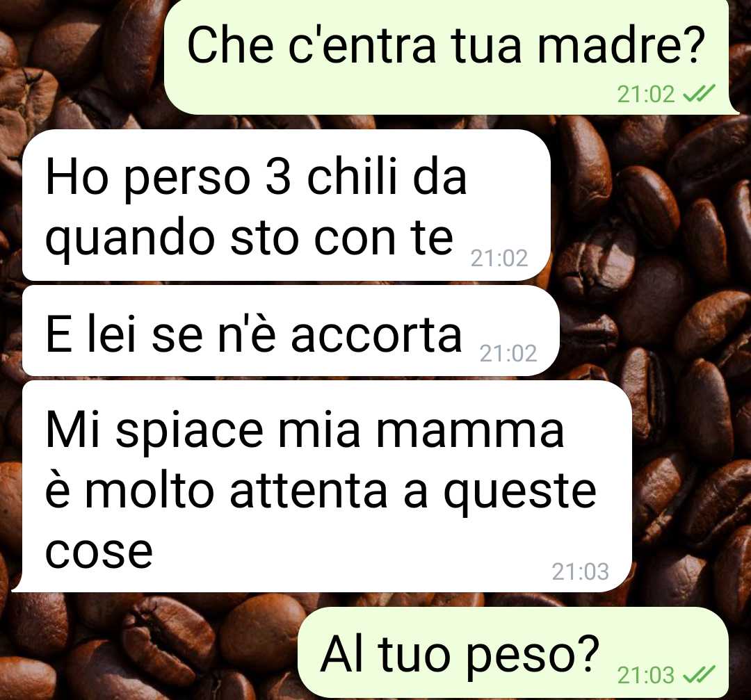Viewport: 751px width, 700px height.
Task: Tap the 21:02 timestamp under 'quando sto con te'
Action: pyautogui.click(x=499, y=258)
